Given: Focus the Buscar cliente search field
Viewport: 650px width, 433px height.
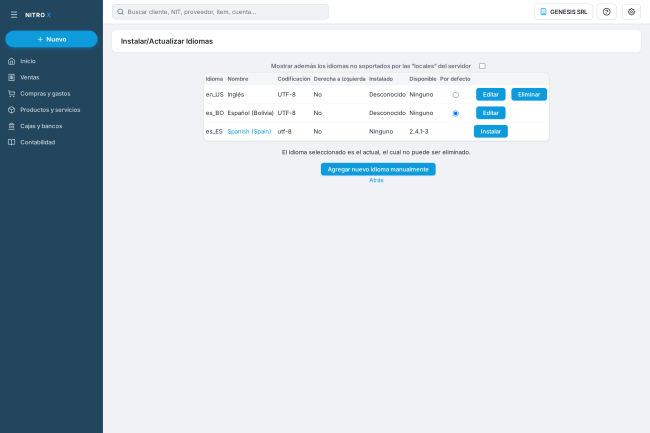Looking at the screenshot, I should (220, 12).
